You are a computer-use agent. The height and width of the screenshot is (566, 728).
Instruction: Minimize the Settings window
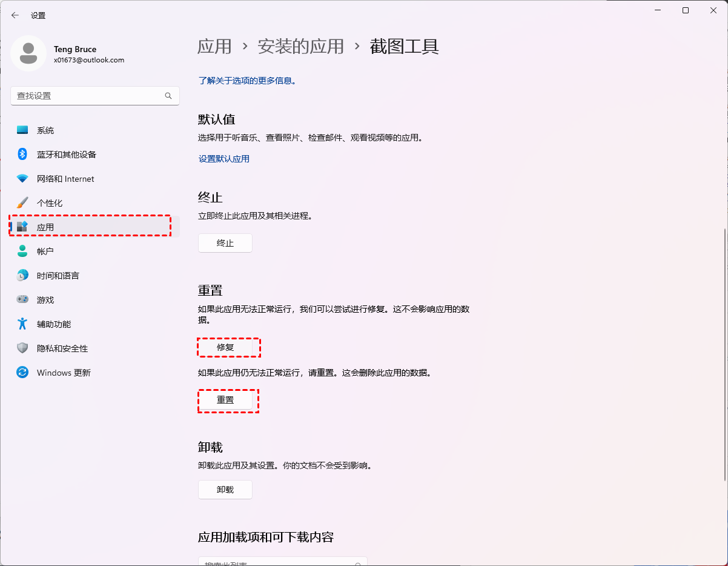(658, 10)
